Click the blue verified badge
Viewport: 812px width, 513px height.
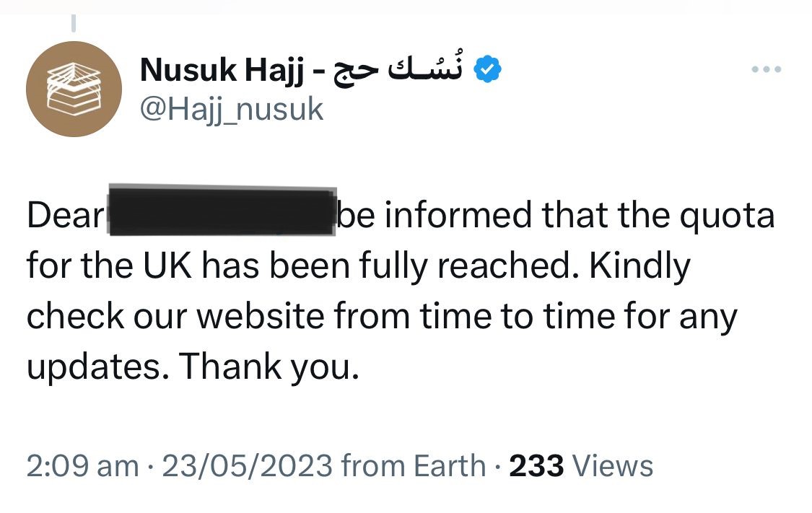tap(489, 70)
